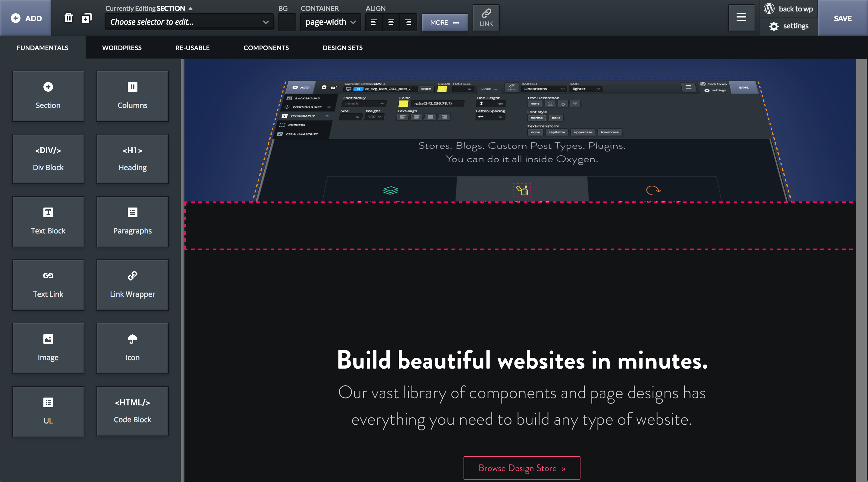Open the hamburger structure menu icon
The width and height of the screenshot is (868, 482).
point(741,17)
